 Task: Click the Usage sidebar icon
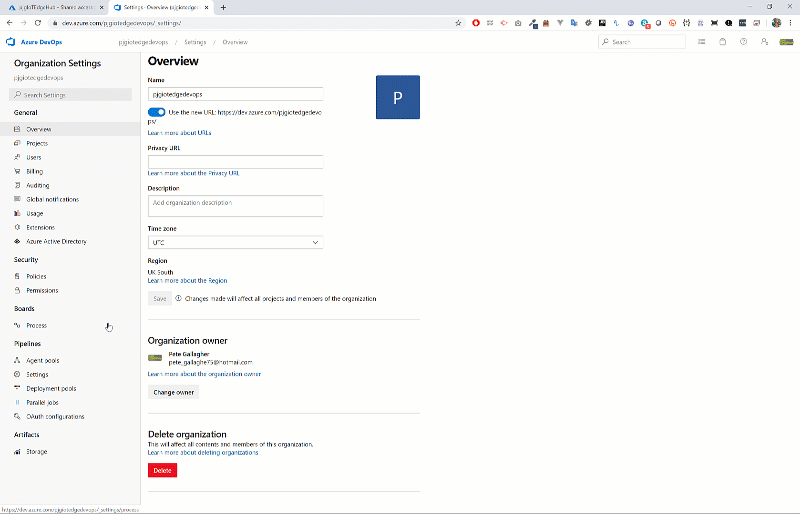tap(17, 213)
